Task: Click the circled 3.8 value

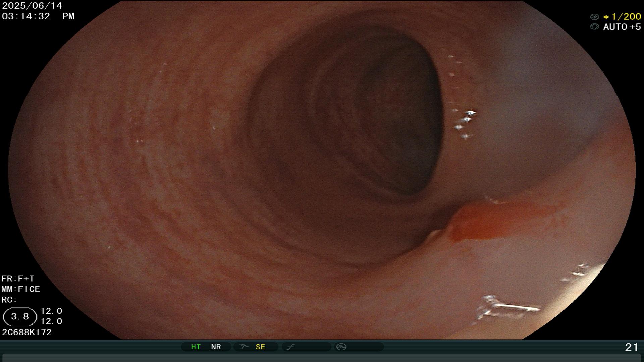Action: [x=20, y=317]
